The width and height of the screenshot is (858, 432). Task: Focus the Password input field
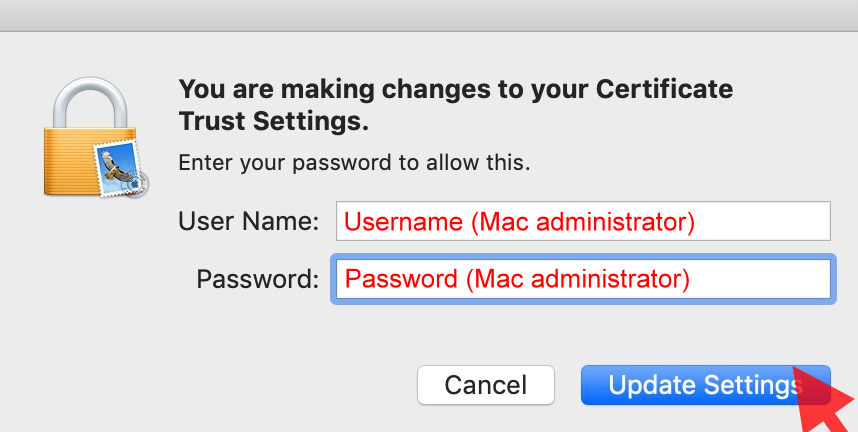(x=583, y=279)
